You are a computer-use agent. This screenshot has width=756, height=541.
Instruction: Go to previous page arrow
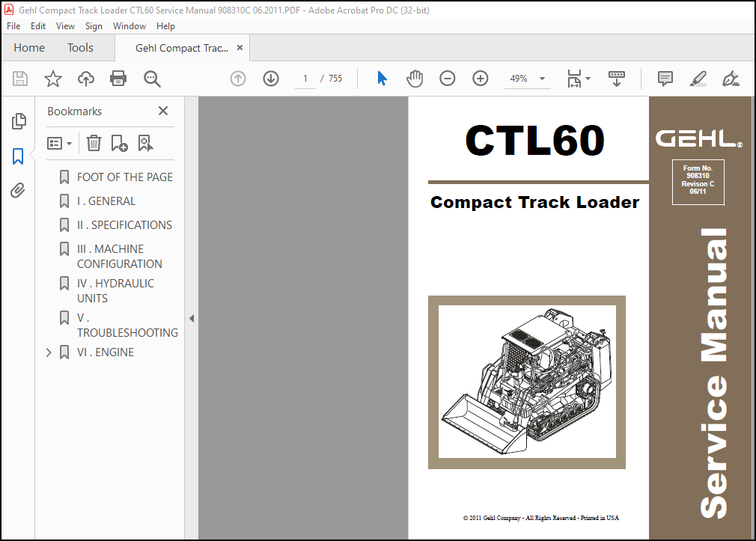[238, 79]
